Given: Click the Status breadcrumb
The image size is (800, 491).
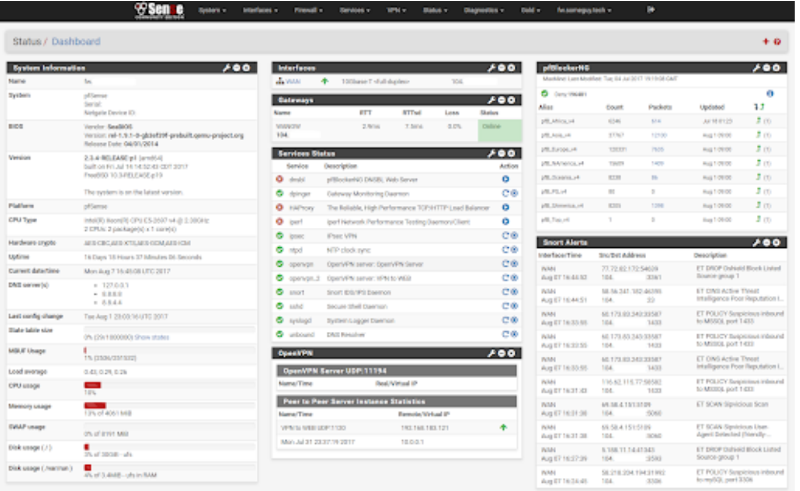Looking at the screenshot, I should pyautogui.click(x=27, y=41).
